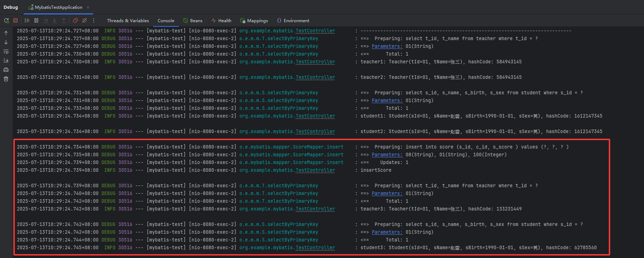
Task: Click student3 hashCode value 62785560
Action: [x=586, y=247]
